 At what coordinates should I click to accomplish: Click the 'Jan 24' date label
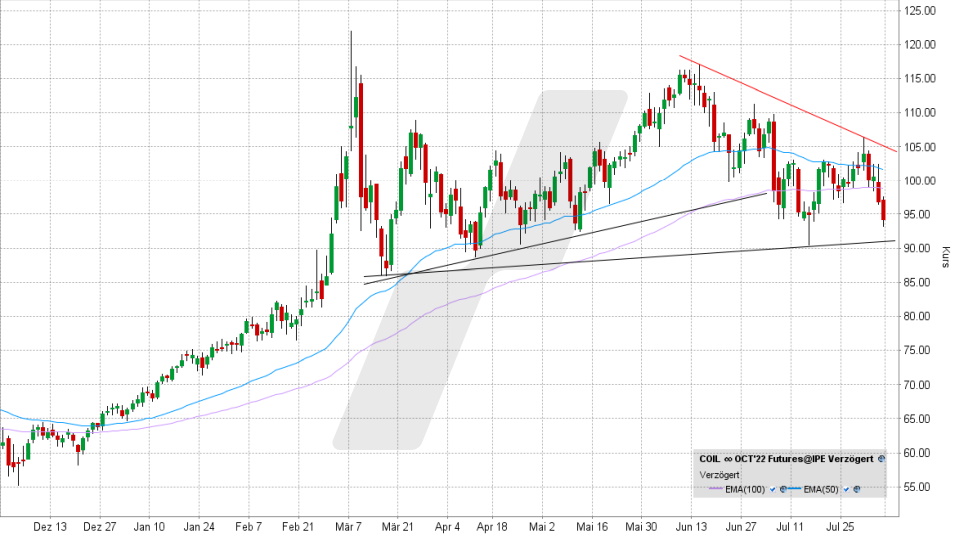pos(199,527)
